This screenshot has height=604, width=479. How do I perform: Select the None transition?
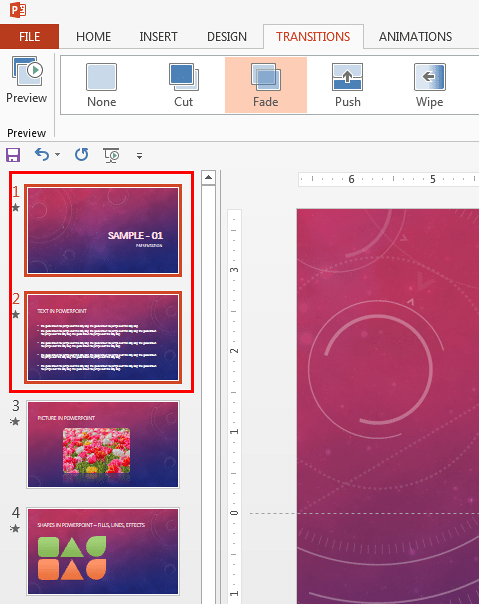tap(101, 85)
